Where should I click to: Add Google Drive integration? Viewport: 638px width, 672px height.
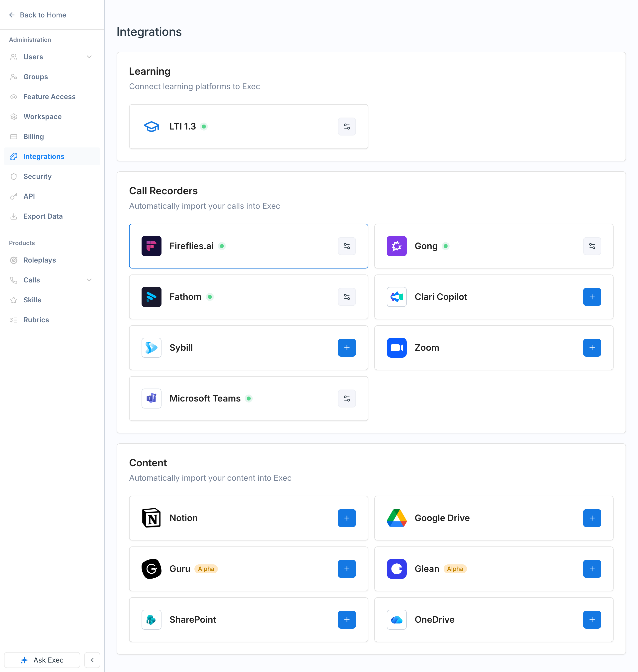click(x=592, y=518)
